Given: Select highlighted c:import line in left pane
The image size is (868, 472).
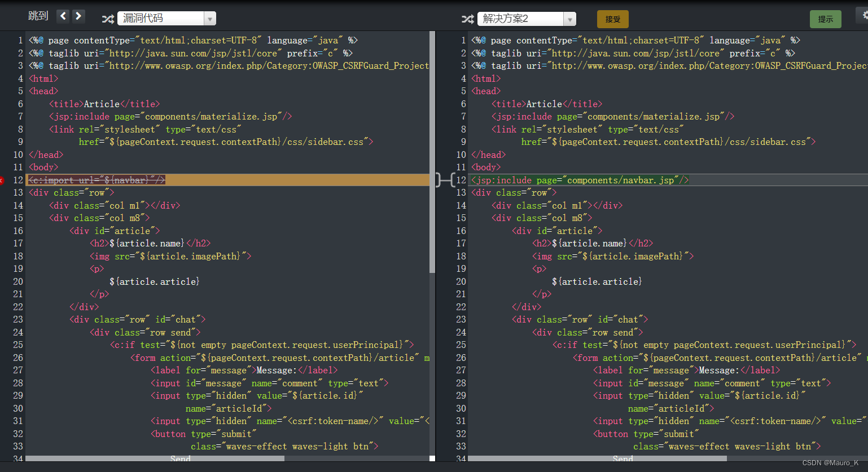Looking at the screenshot, I should click(97, 180).
